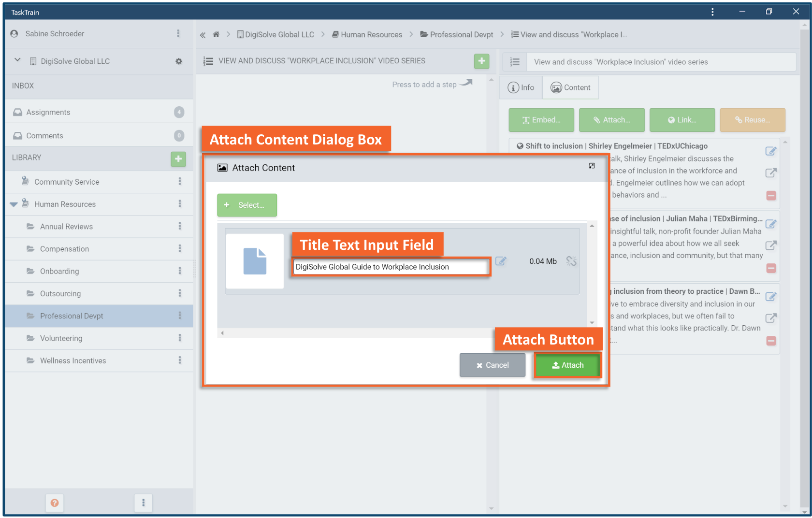Open the Comments inbox
The height and width of the screenshot is (518, 812).
click(x=99, y=136)
